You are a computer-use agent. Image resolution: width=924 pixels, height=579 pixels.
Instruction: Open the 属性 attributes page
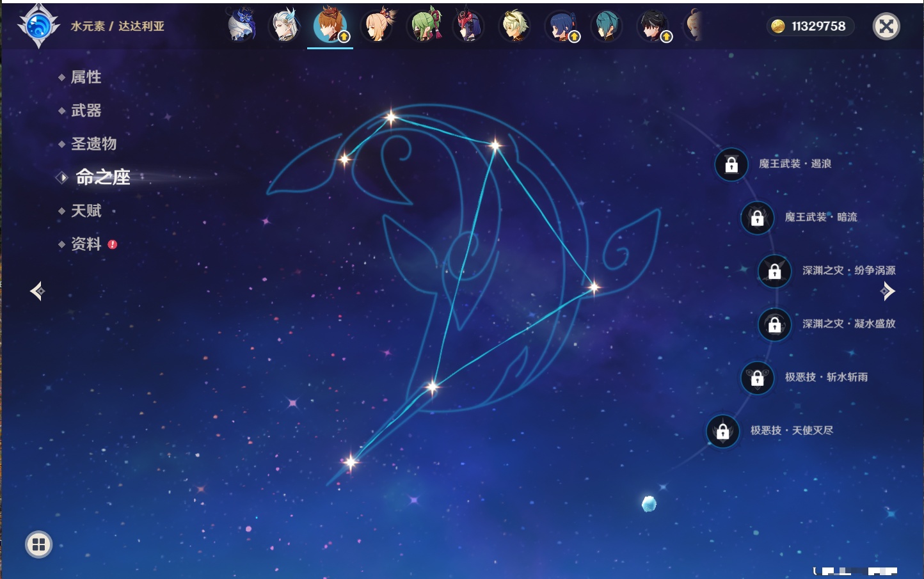pos(86,77)
